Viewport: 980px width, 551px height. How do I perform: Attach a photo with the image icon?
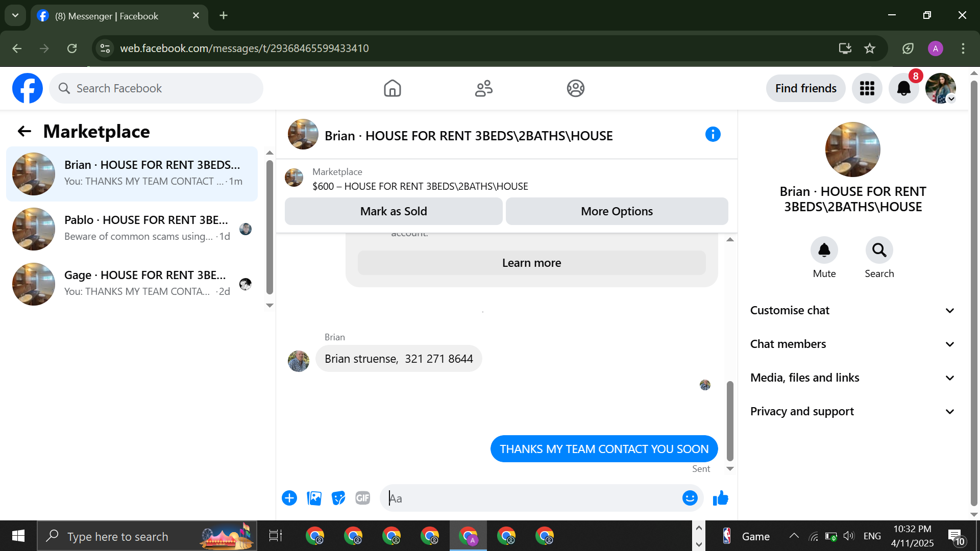314,498
